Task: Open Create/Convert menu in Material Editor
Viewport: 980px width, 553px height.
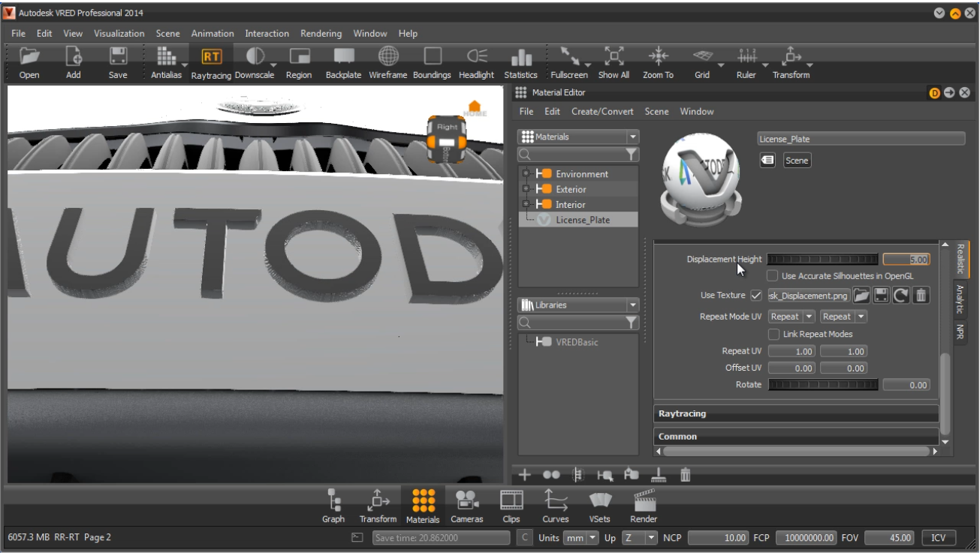Action: point(602,112)
